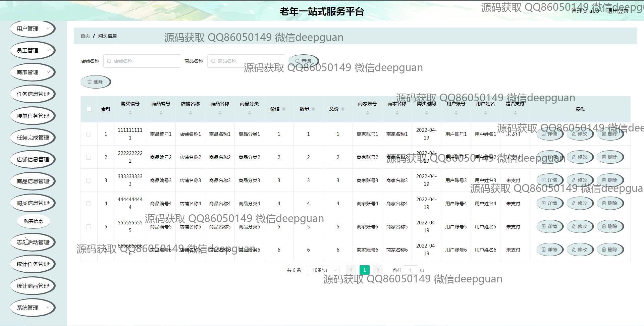Image resolution: width=644 pixels, height=326 pixels.
Task: Click 修改 for row 3
Action: click(580, 180)
